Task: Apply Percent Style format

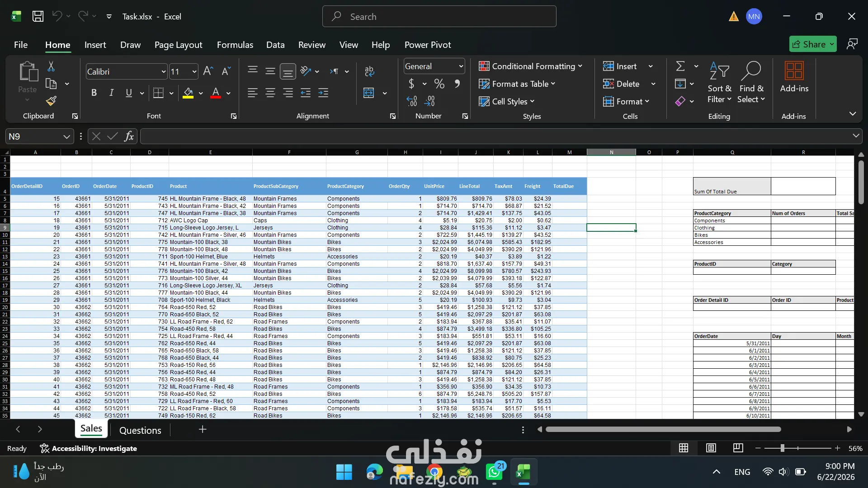Action: coord(439,84)
